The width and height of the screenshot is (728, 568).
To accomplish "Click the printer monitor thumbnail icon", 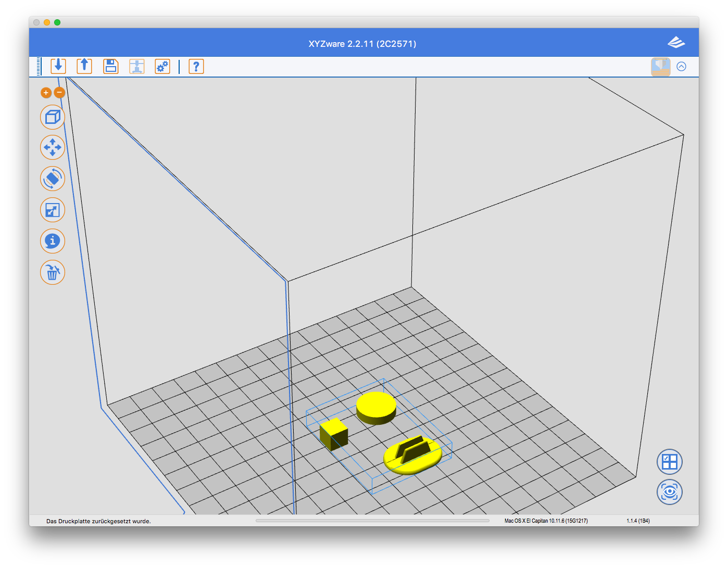I will [x=661, y=67].
